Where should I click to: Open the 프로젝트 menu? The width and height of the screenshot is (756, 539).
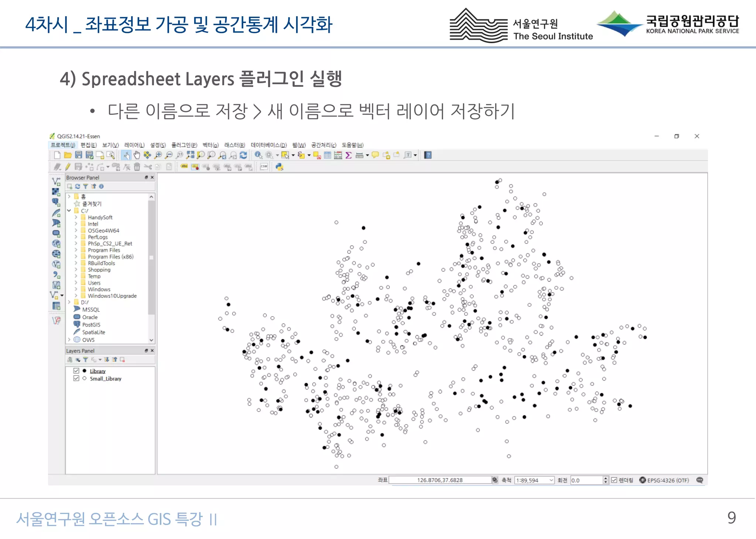(x=63, y=145)
